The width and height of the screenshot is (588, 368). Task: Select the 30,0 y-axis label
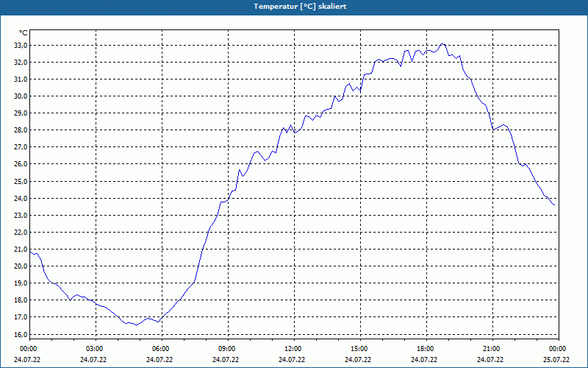click(21, 96)
